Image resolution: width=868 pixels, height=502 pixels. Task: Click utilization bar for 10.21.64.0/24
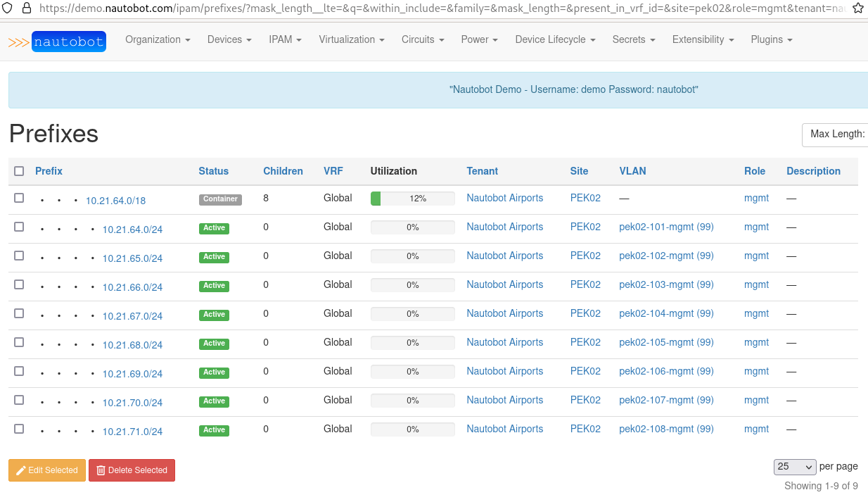(413, 227)
